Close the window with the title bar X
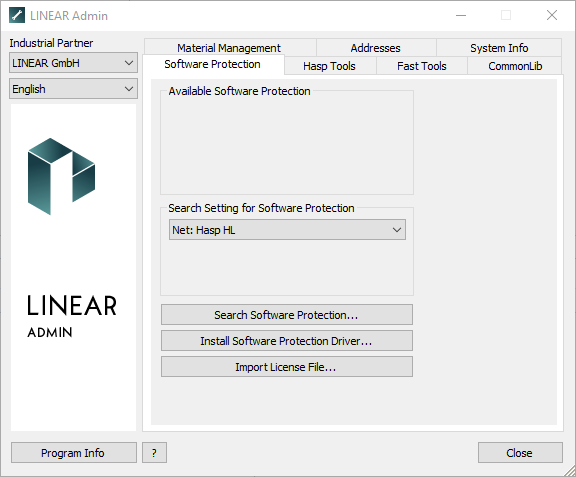The height and width of the screenshot is (477, 576). pos(552,15)
